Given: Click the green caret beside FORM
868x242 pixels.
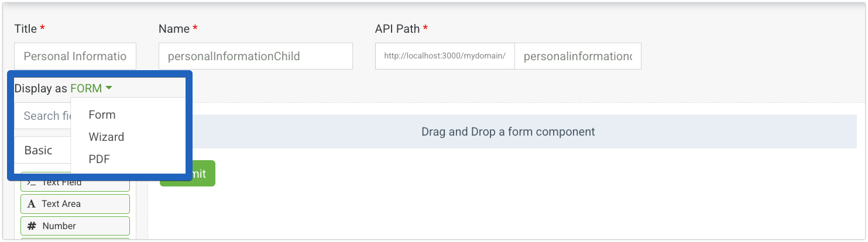Looking at the screenshot, I should click(109, 88).
